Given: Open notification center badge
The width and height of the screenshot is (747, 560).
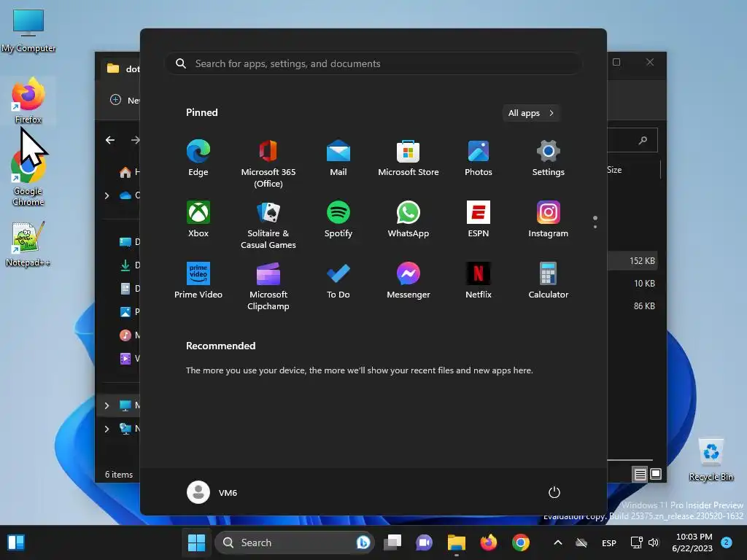Looking at the screenshot, I should click(727, 542).
